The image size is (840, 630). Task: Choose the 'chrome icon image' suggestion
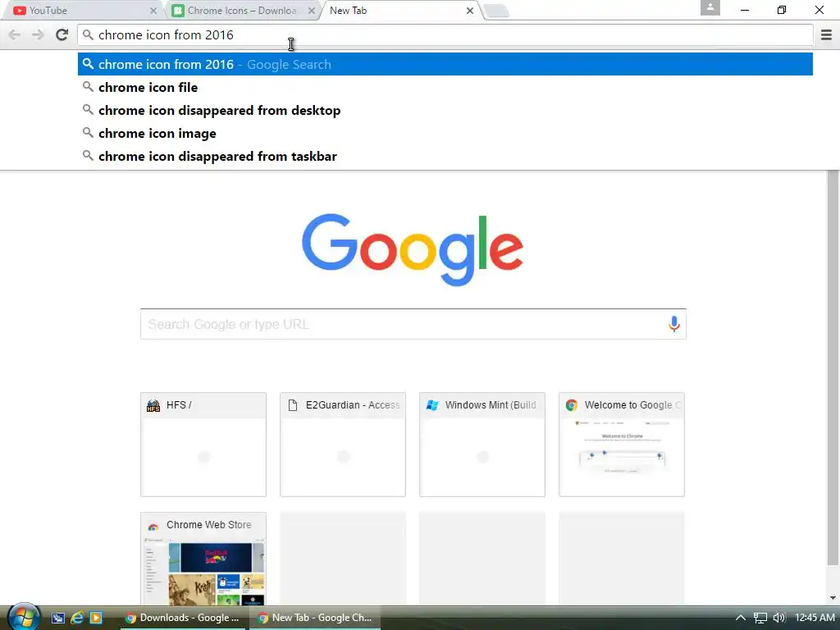tap(445, 134)
